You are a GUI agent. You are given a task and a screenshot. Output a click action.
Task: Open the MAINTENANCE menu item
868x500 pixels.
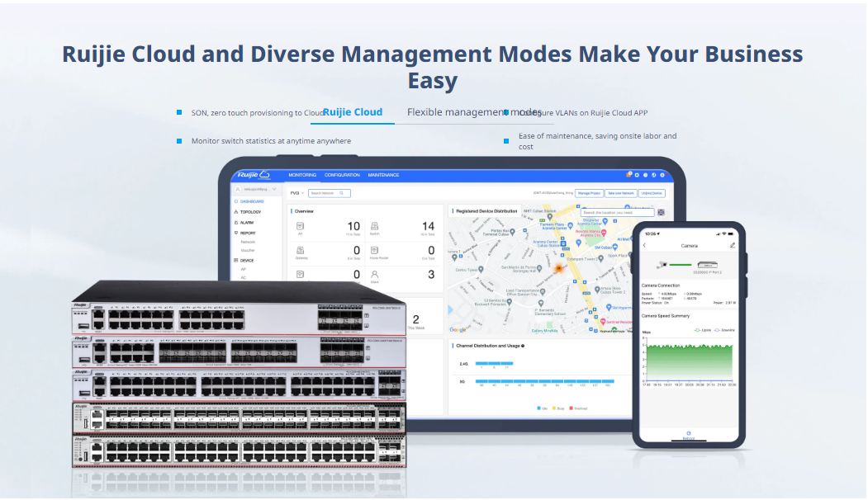(x=383, y=175)
